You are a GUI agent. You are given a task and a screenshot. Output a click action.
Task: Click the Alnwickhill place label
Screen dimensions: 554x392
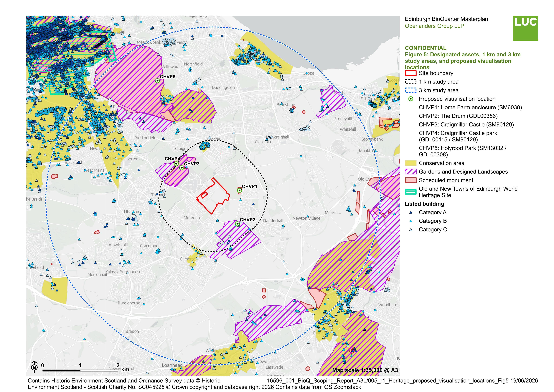tap(118, 245)
